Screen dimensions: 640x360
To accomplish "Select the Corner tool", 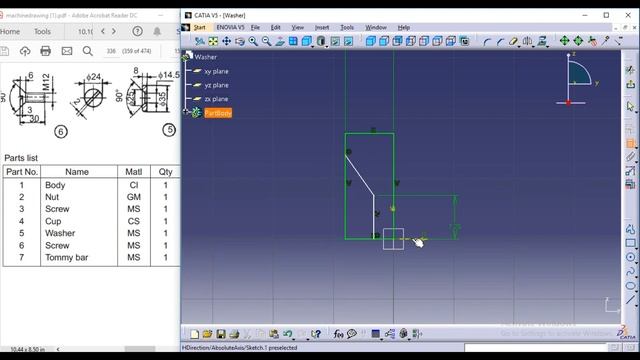I will click(487, 41).
